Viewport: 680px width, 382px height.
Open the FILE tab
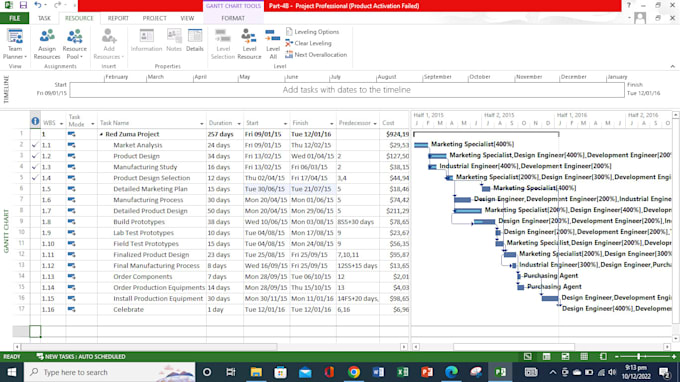(x=14, y=18)
